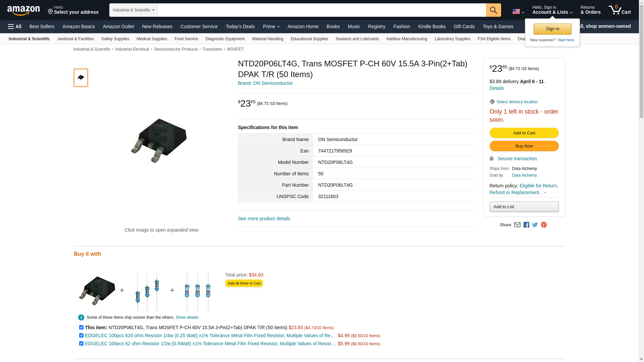This screenshot has width=644, height=362.
Task: Click the search magnifier button
Action: pyautogui.click(x=493, y=10)
